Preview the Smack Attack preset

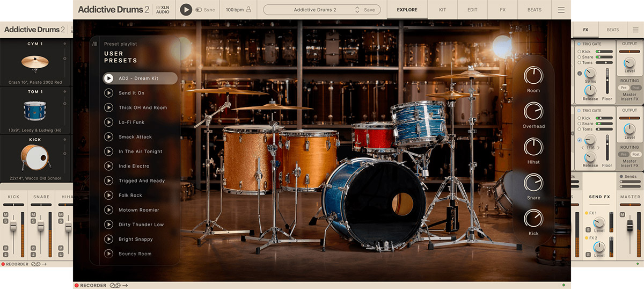coord(109,137)
